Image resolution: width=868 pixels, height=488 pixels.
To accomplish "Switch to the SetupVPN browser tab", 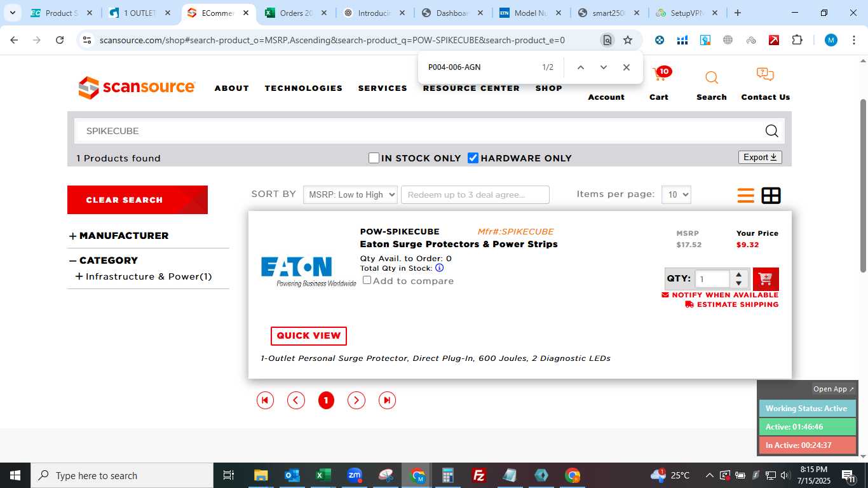I will click(x=688, y=13).
